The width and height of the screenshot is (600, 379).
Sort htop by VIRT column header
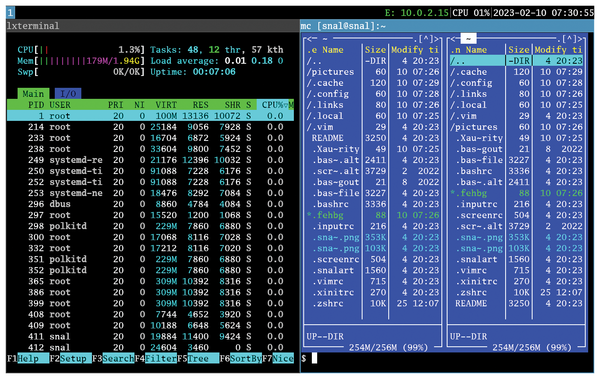[166, 105]
